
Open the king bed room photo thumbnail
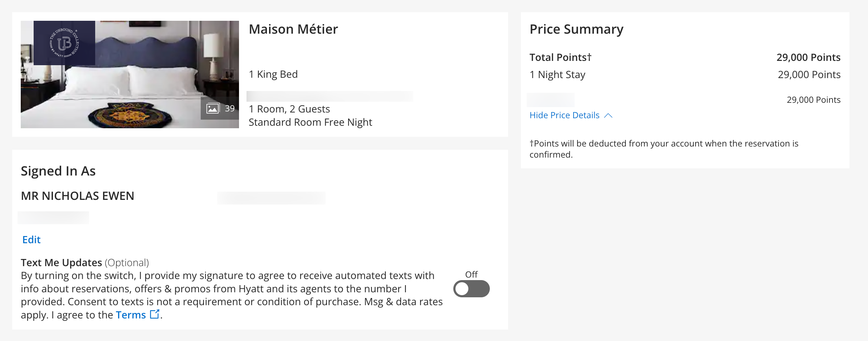[130, 74]
